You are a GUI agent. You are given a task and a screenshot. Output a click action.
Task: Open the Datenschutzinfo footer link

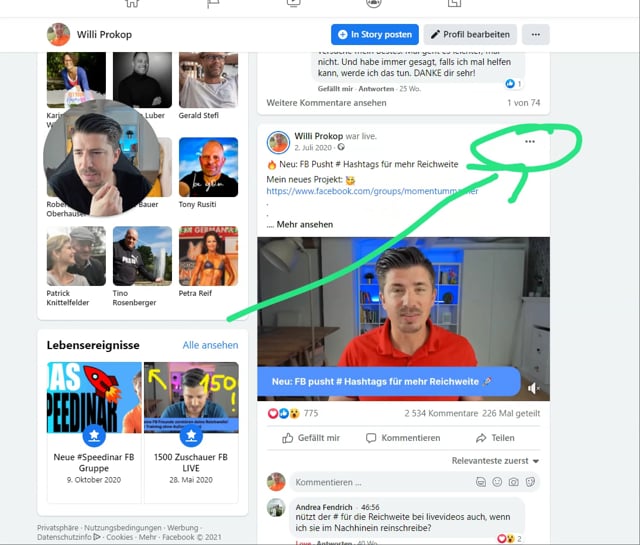69,537
